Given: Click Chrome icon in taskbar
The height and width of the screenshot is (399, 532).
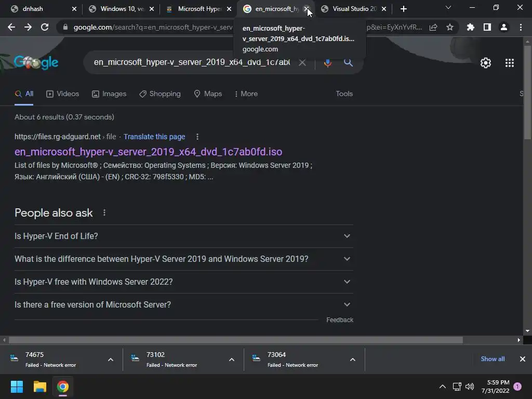Looking at the screenshot, I should [62, 387].
